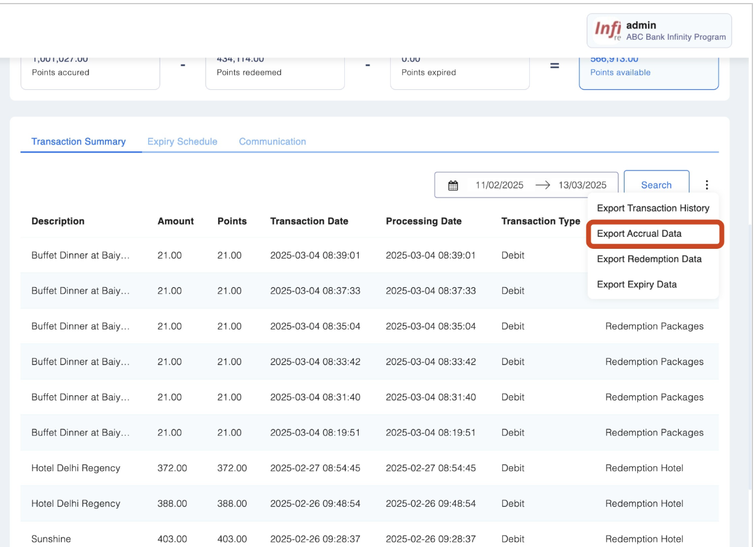The image size is (756, 547).
Task: Choose Export Redemption Data
Action: (649, 259)
